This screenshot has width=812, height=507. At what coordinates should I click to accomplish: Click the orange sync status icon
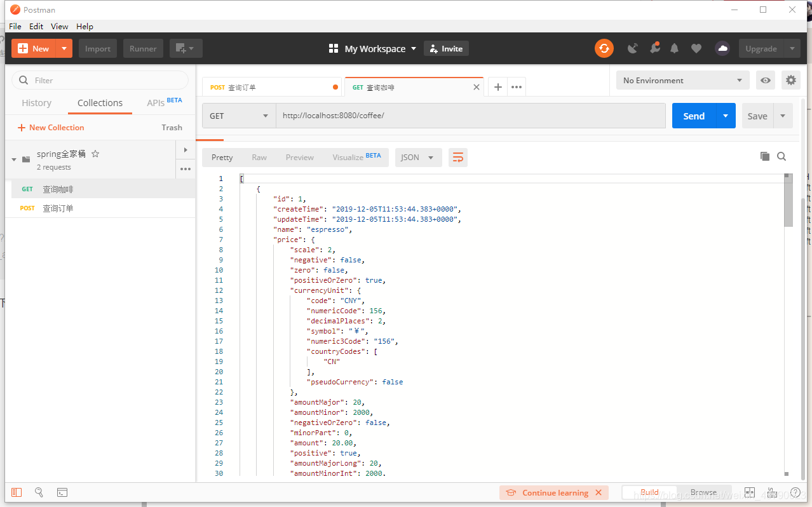point(604,48)
